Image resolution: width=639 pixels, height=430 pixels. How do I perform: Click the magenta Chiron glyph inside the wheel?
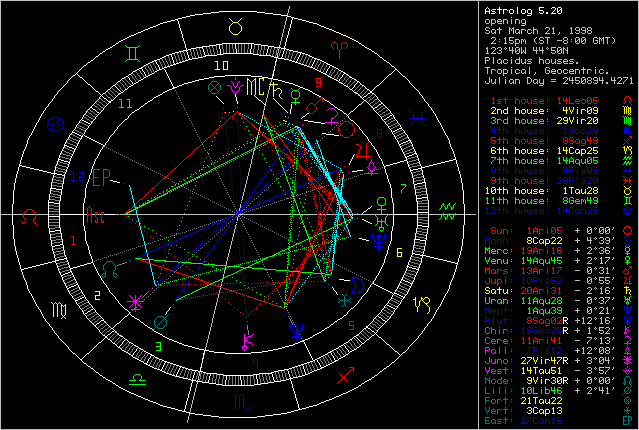point(247,342)
